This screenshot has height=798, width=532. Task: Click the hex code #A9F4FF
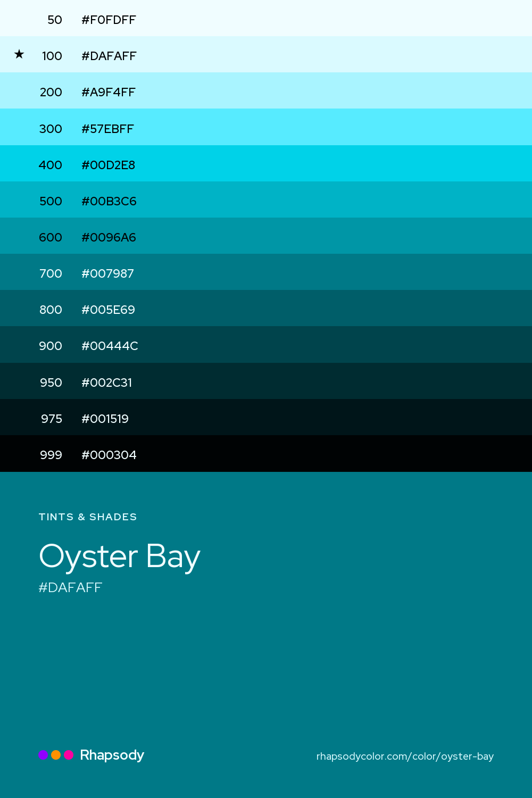click(x=109, y=92)
